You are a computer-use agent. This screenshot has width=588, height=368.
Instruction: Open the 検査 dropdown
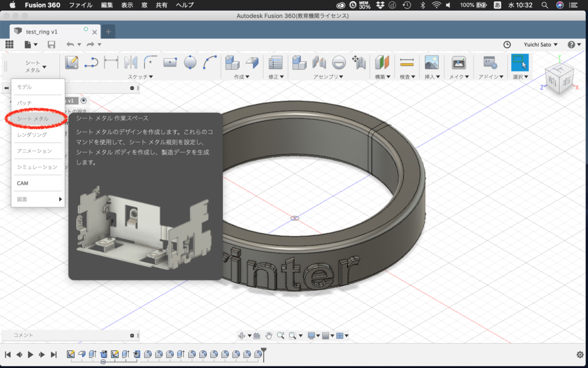point(407,76)
